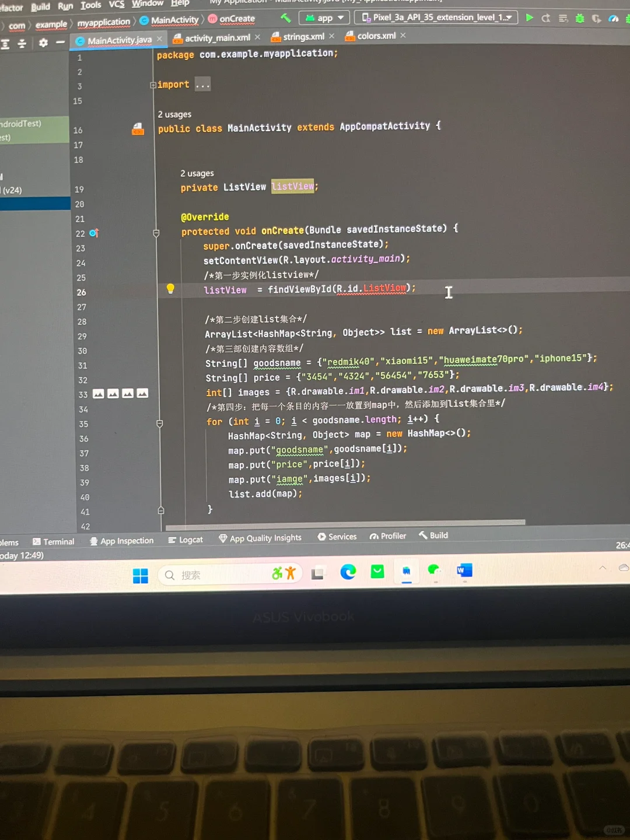Open App Quality Insights tool window
This screenshot has width=630, height=840.
point(260,538)
